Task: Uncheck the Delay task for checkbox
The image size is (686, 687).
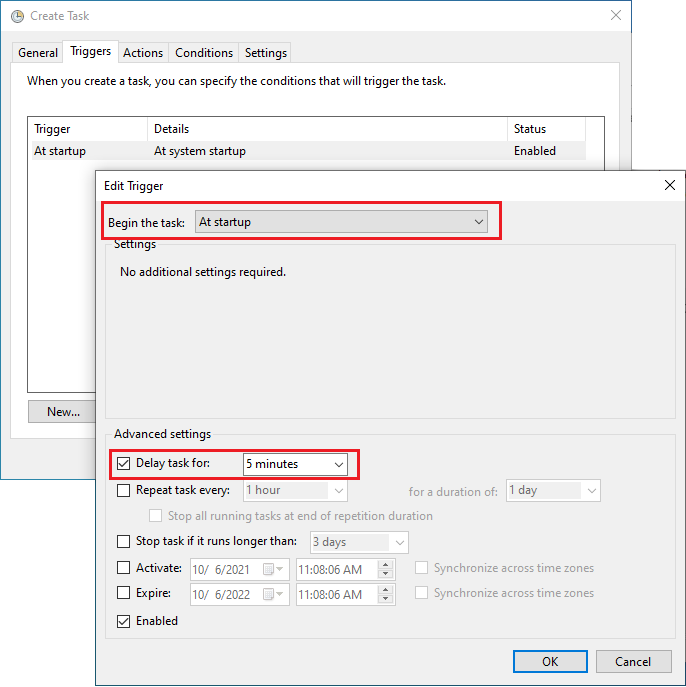Action: (x=124, y=464)
